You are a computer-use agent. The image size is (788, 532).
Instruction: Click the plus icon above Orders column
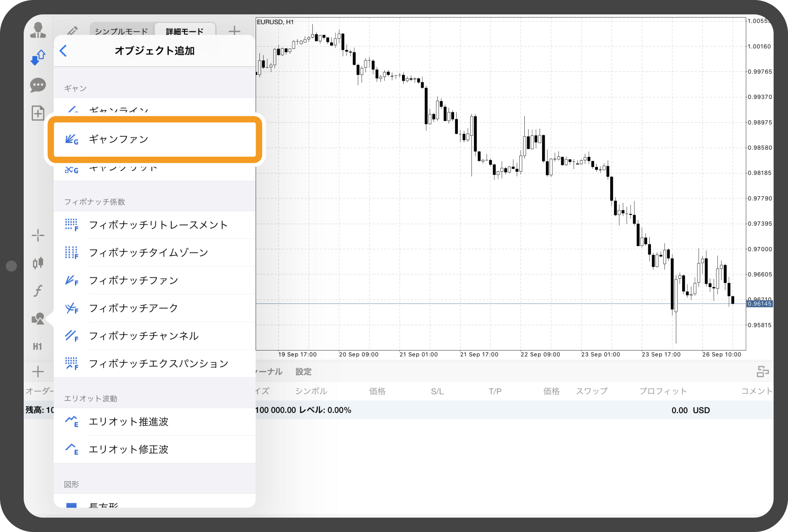coord(38,371)
